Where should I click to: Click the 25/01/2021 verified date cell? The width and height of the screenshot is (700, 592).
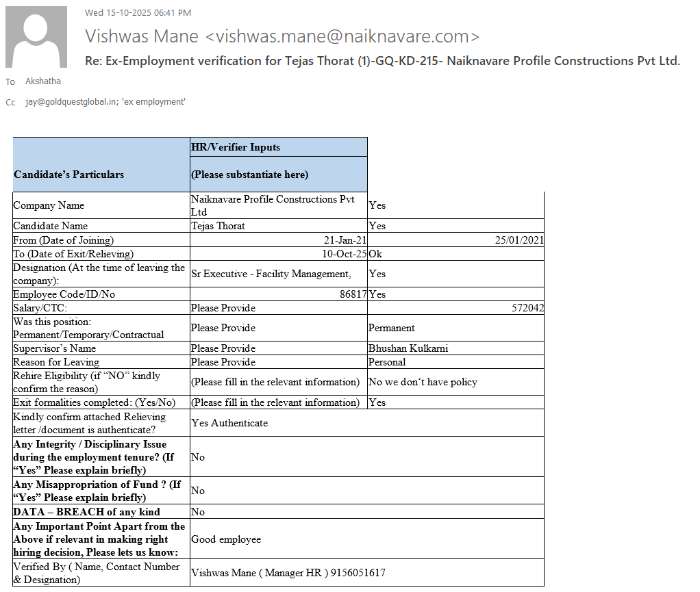click(x=455, y=240)
